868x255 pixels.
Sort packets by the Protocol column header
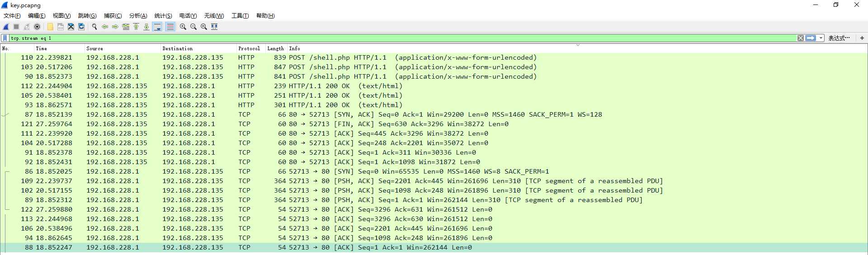click(249, 48)
